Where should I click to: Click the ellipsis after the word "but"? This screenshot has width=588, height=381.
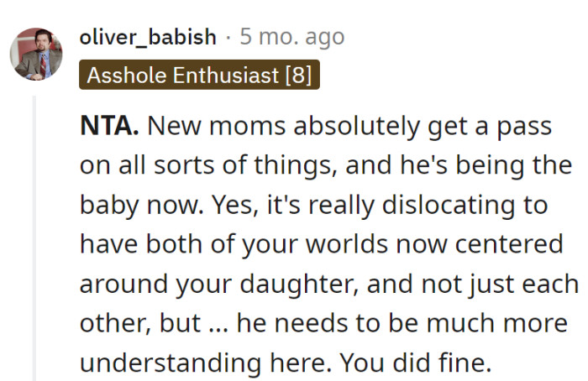click(x=218, y=324)
